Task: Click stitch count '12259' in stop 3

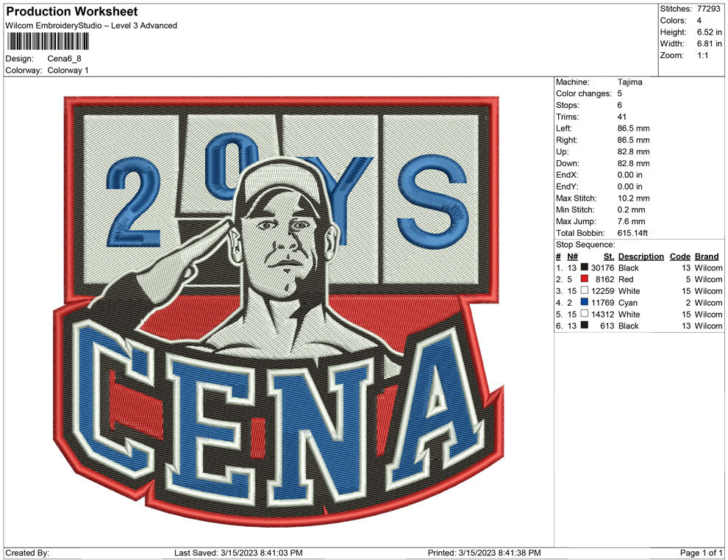Action: point(602,291)
